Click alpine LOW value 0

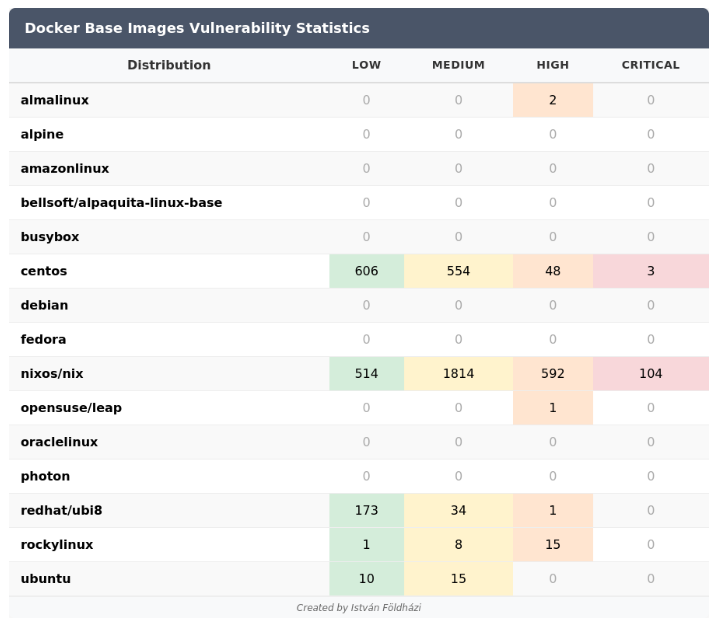[366, 135]
